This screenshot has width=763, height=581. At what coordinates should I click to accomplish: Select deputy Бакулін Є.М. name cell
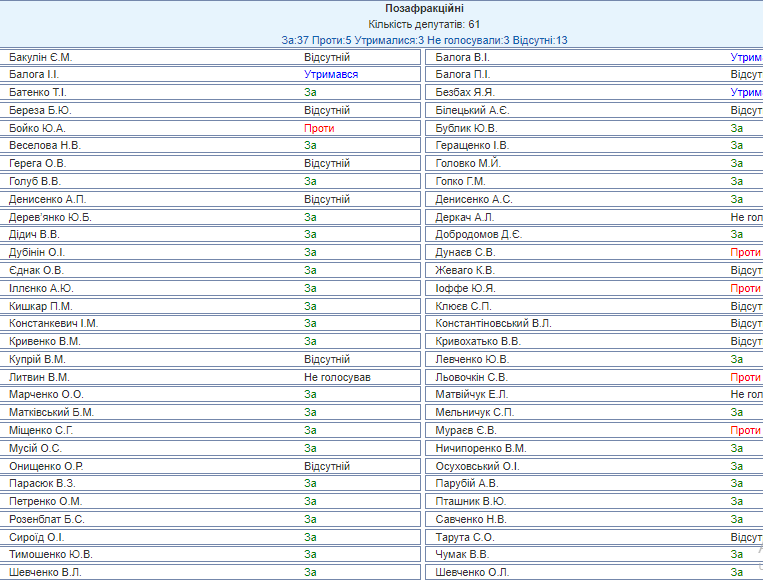pos(41,57)
